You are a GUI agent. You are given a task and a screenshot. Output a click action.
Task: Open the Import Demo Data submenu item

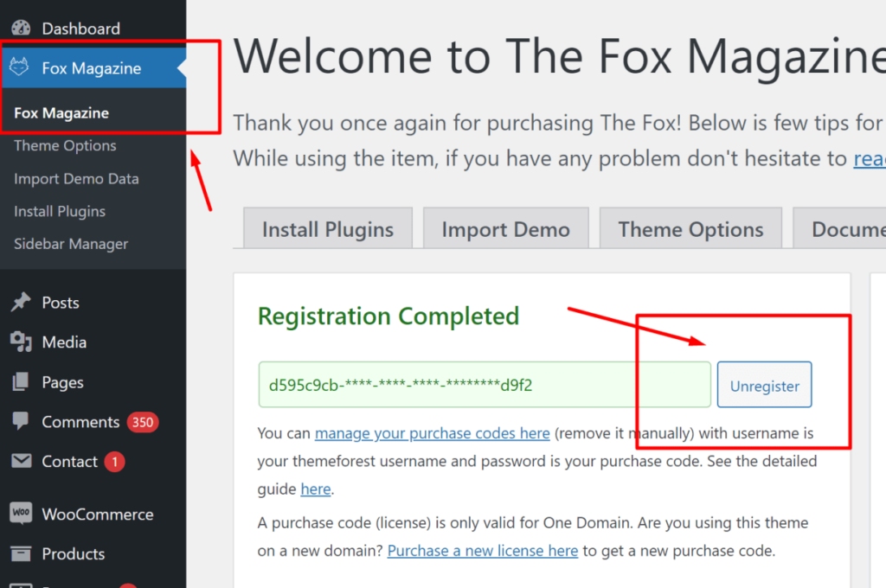click(76, 178)
